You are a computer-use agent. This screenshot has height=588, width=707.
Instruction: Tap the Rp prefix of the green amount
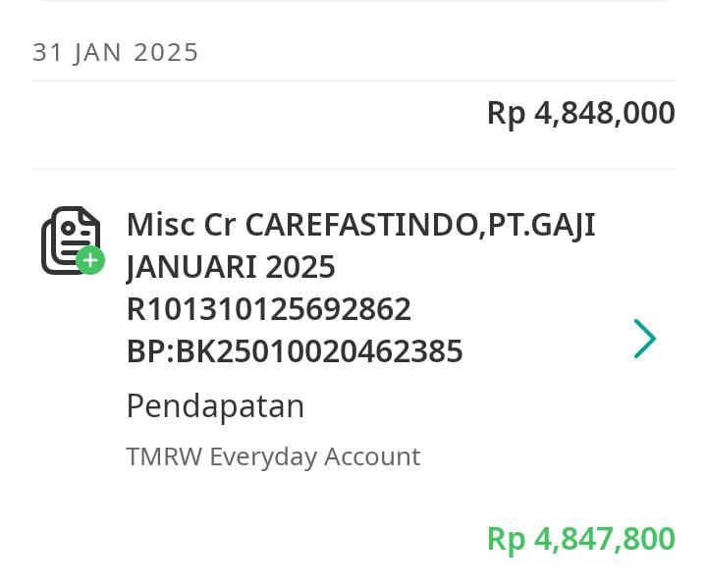[x=507, y=540]
